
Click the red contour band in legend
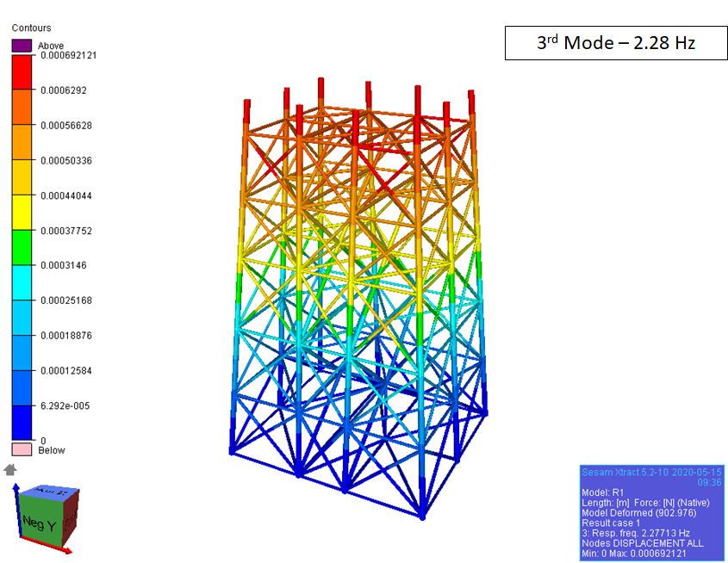point(22,72)
